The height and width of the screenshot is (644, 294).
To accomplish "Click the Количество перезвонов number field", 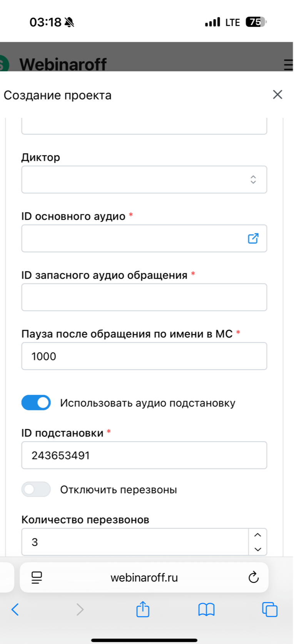I will click(135, 542).
